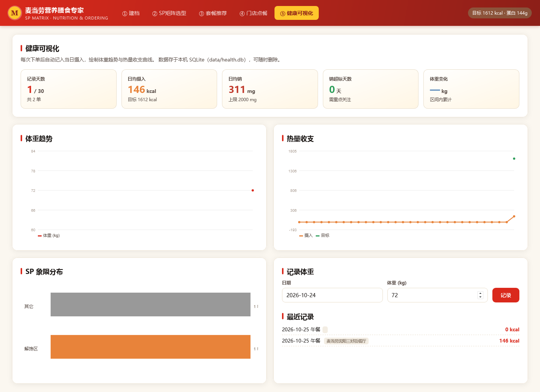The height and width of the screenshot is (392, 540).
Task: Open the ① 建档 step tab
Action: (131, 13)
